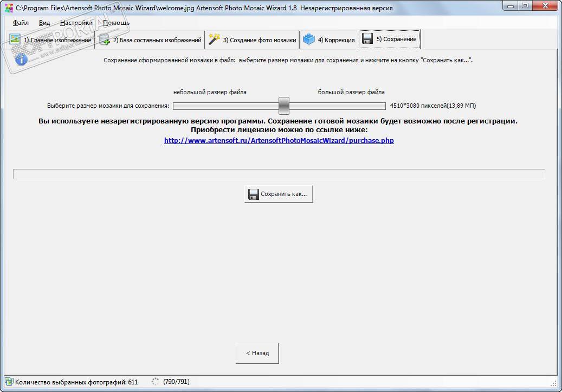Image resolution: width=562 pixels, height=392 pixels.
Task: Close the Photo Mosaic Wizard window
Action: click(x=545, y=6)
